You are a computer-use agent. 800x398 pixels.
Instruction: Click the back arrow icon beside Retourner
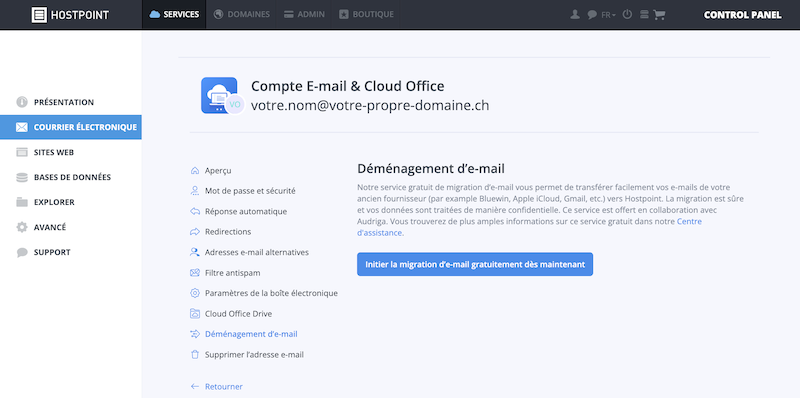tap(194, 386)
